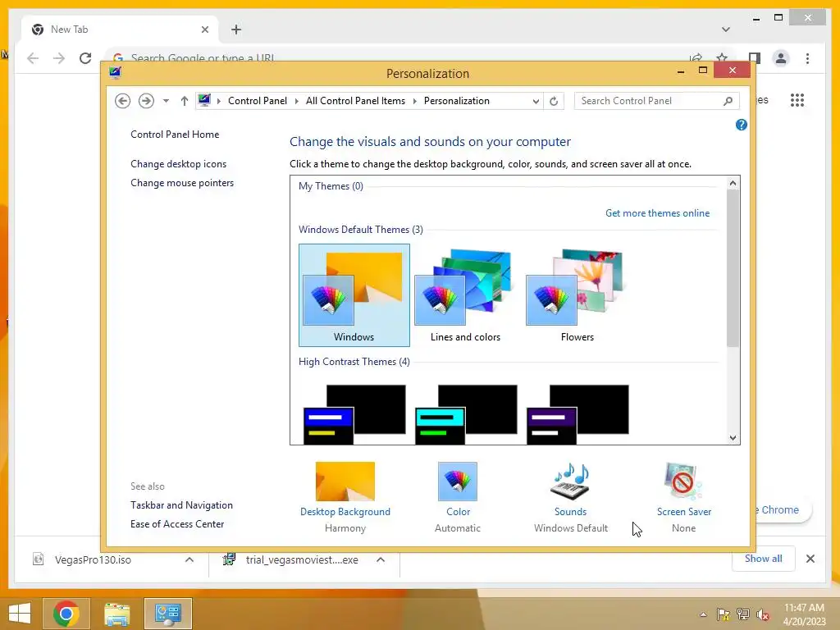Select the first high contrast theme with blue bar
The width and height of the screenshot is (840, 630).
(354, 414)
